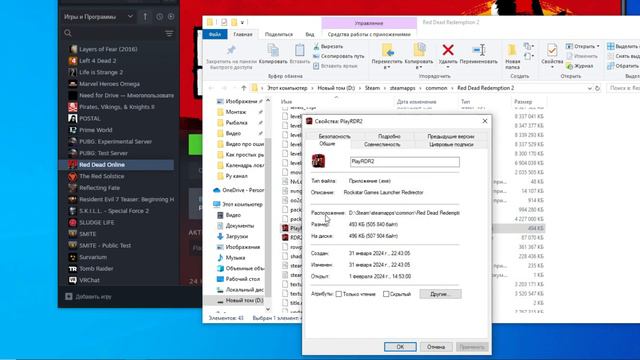The width and height of the screenshot is (640, 360).
Task: Switch to the Вид ribbon tab
Action: coord(310,34)
